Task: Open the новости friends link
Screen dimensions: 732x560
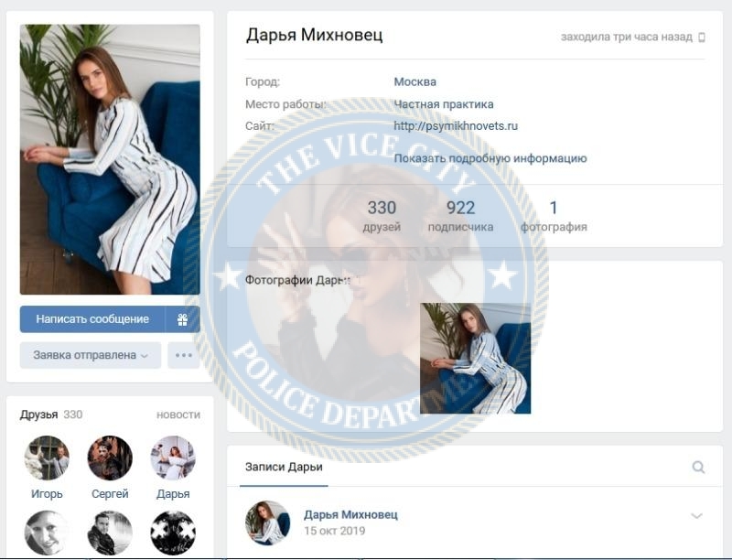Action: pos(178,415)
